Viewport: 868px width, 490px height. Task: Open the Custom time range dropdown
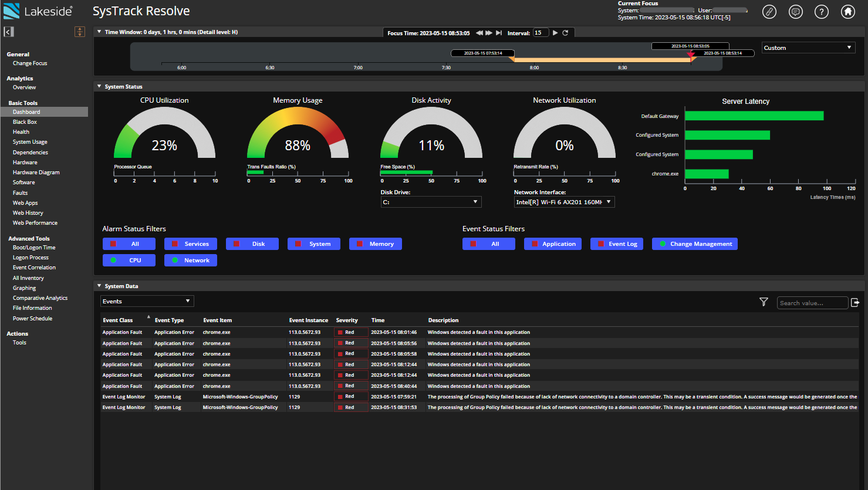click(808, 48)
